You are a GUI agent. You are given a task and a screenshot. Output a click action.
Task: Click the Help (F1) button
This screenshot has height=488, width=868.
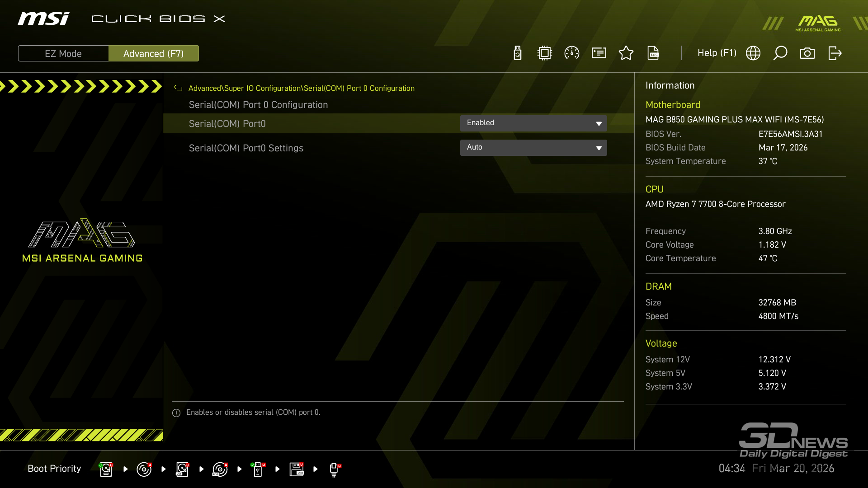coord(717,53)
